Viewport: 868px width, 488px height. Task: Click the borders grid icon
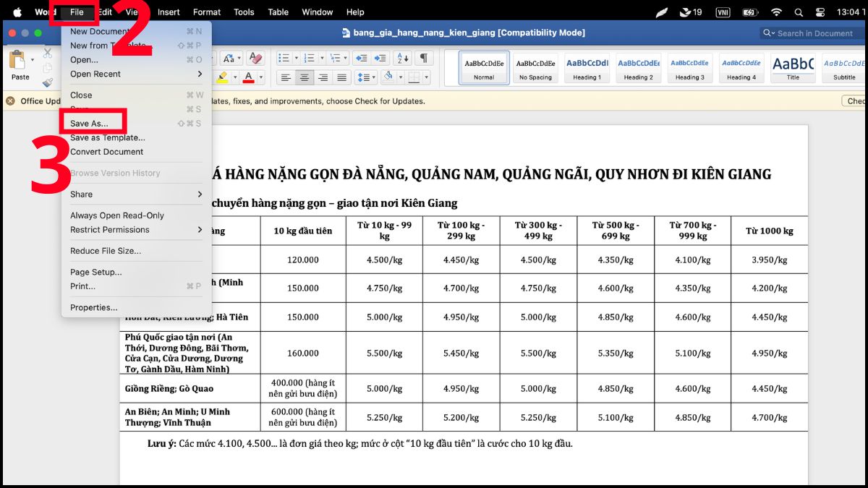coord(414,77)
